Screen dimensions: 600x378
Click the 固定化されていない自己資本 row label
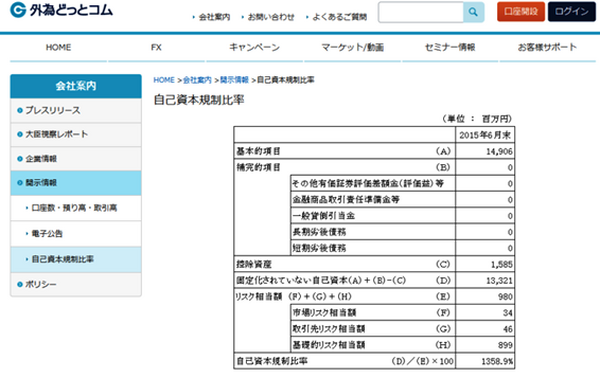point(321,280)
